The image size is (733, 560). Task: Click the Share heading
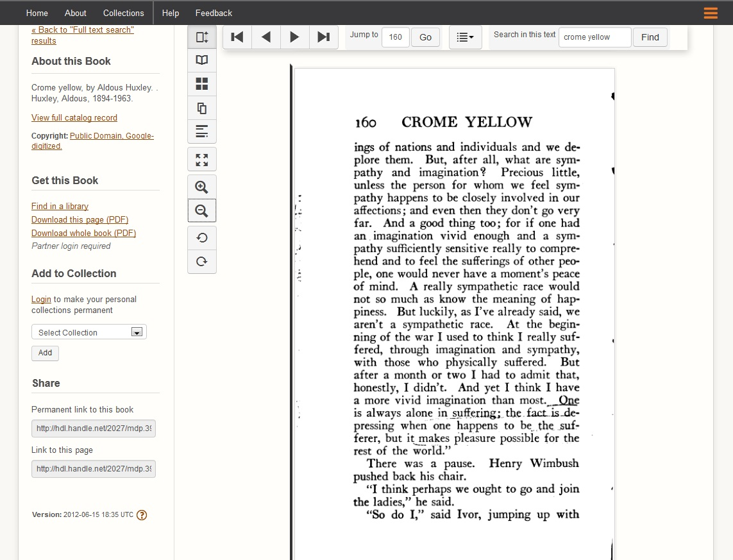pos(46,384)
